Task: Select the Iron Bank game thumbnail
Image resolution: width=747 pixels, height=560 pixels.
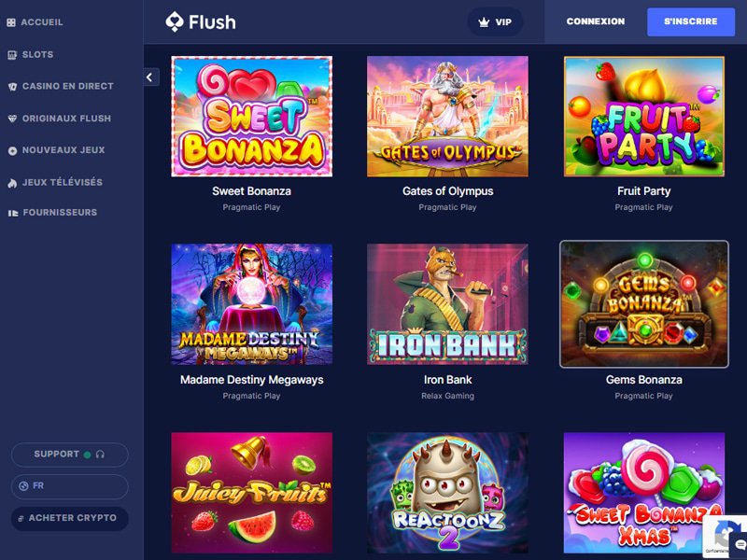Action: click(x=447, y=304)
